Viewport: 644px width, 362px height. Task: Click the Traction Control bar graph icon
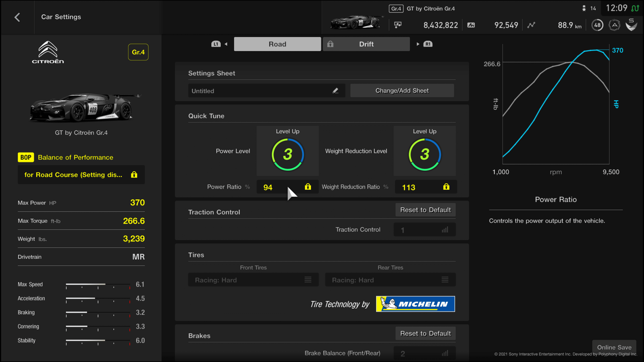[x=445, y=229]
